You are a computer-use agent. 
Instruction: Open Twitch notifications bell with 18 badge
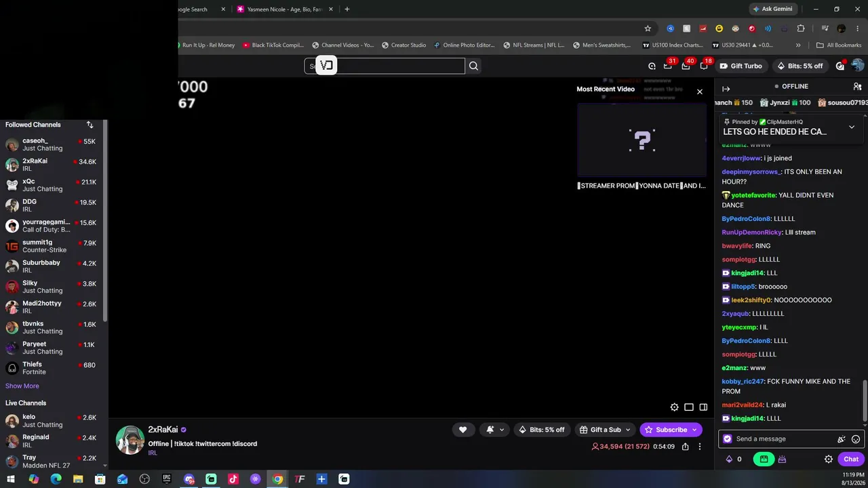click(704, 66)
